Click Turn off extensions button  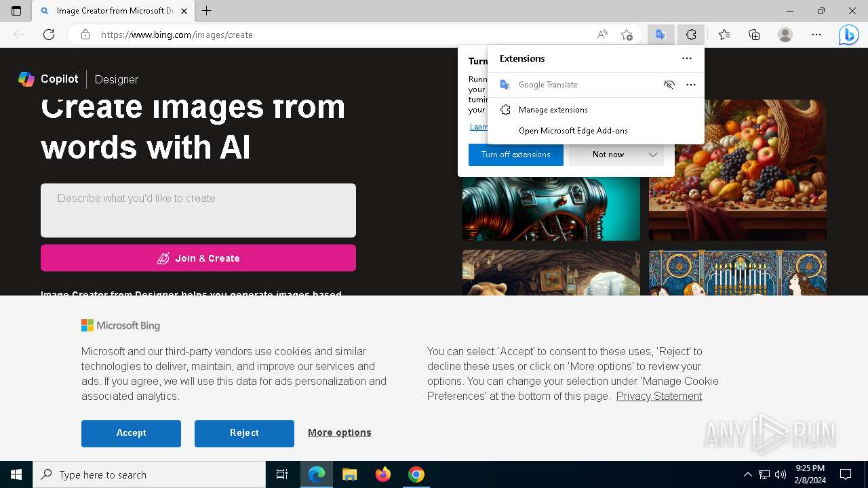(516, 155)
